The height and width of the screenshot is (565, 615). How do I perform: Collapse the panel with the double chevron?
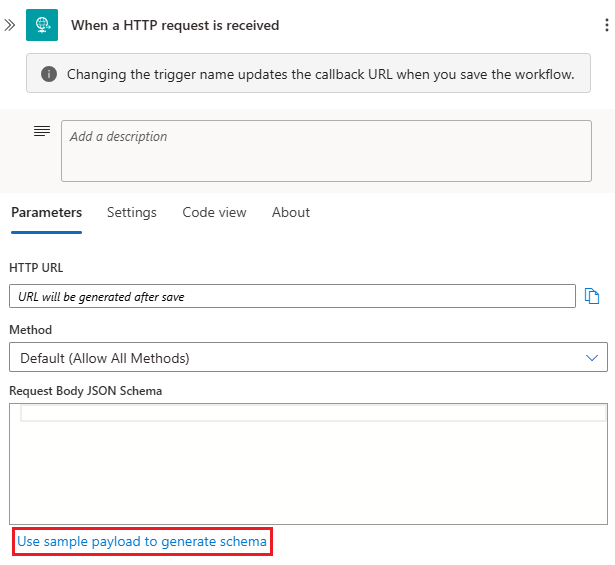pos(10,25)
